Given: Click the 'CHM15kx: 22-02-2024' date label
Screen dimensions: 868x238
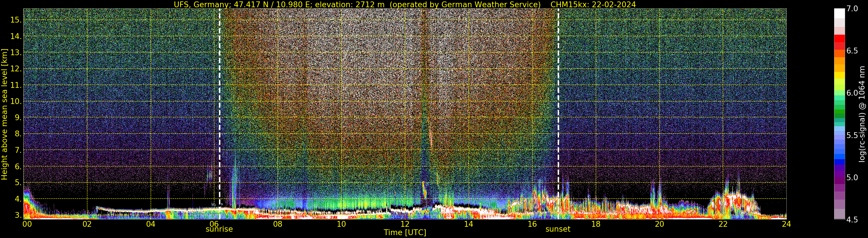Looking at the screenshot, I should (593, 4).
